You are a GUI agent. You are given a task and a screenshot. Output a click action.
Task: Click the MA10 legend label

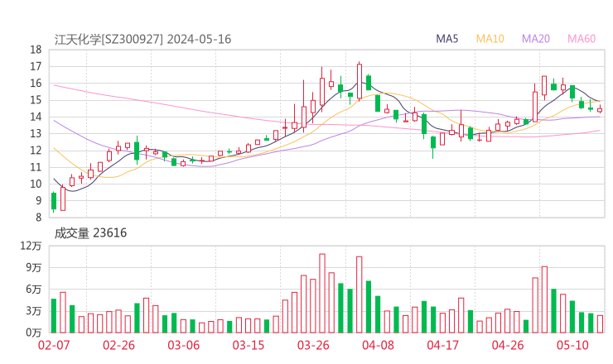tap(490, 39)
